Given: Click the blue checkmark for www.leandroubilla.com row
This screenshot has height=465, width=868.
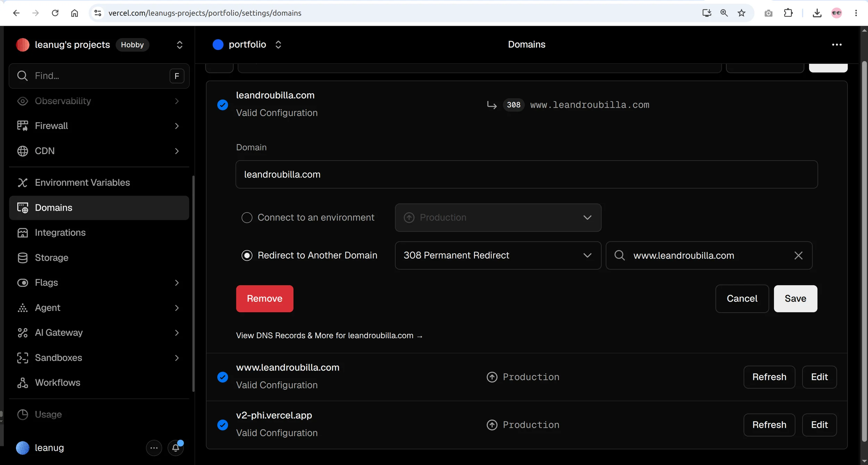Looking at the screenshot, I should pyautogui.click(x=223, y=377).
